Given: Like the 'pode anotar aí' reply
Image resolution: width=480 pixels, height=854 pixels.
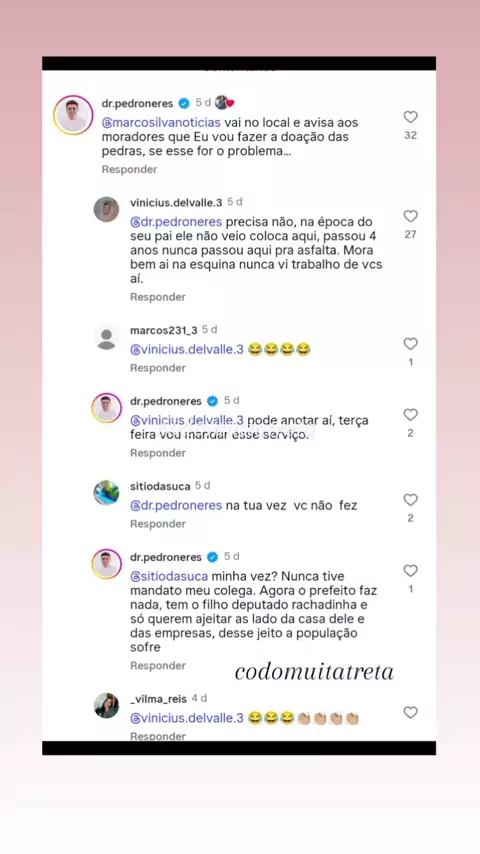Looking at the screenshot, I should 410,414.
